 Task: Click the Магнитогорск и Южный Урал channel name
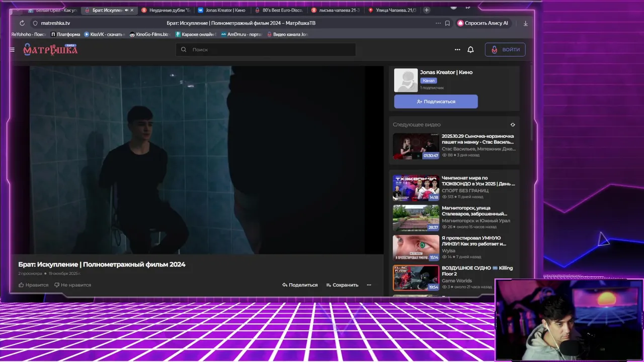(x=476, y=221)
